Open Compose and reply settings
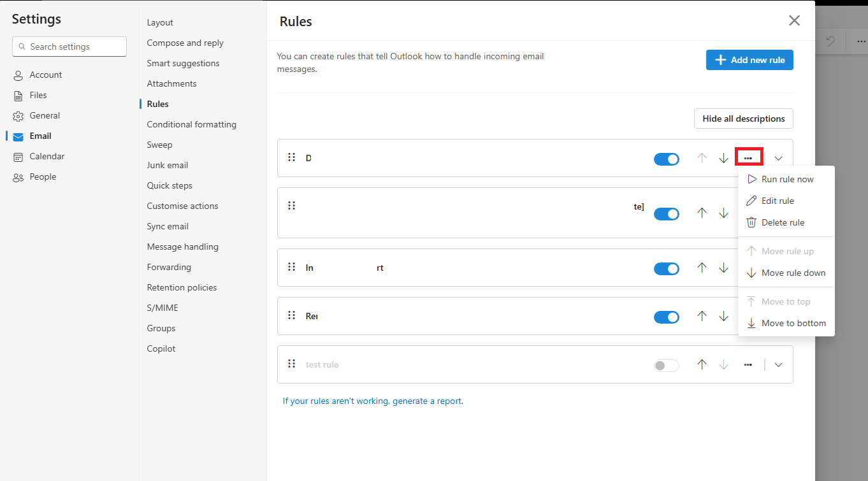This screenshot has height=481, width=868. 185,43
